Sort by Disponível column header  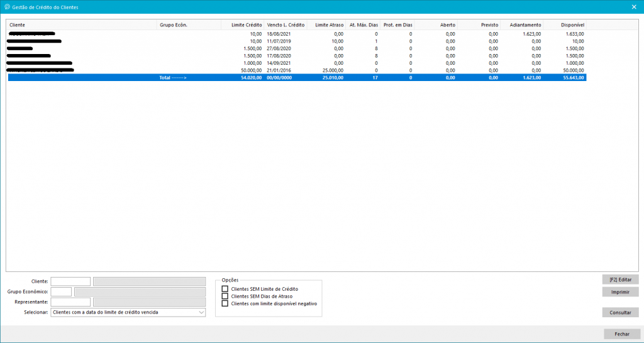tap(565, 25)
